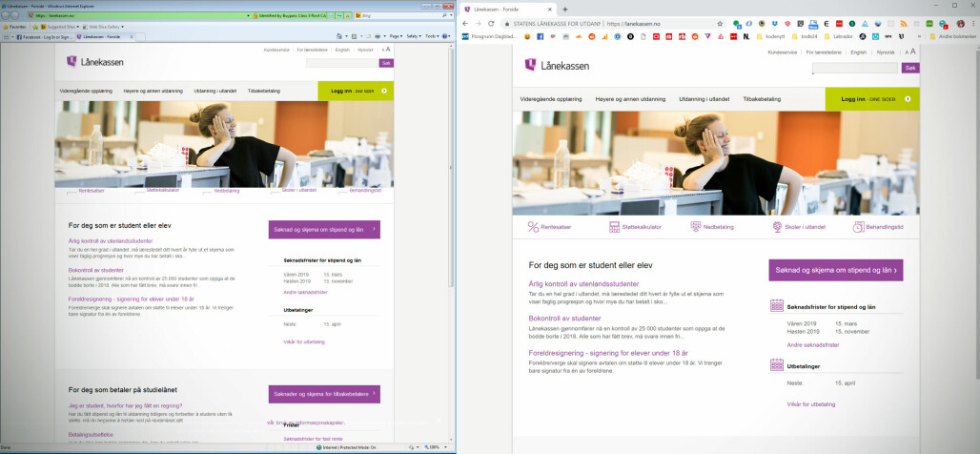Open the Tools menu in Internet Explorer
This screenshot has height=454, width=980.
432,36
